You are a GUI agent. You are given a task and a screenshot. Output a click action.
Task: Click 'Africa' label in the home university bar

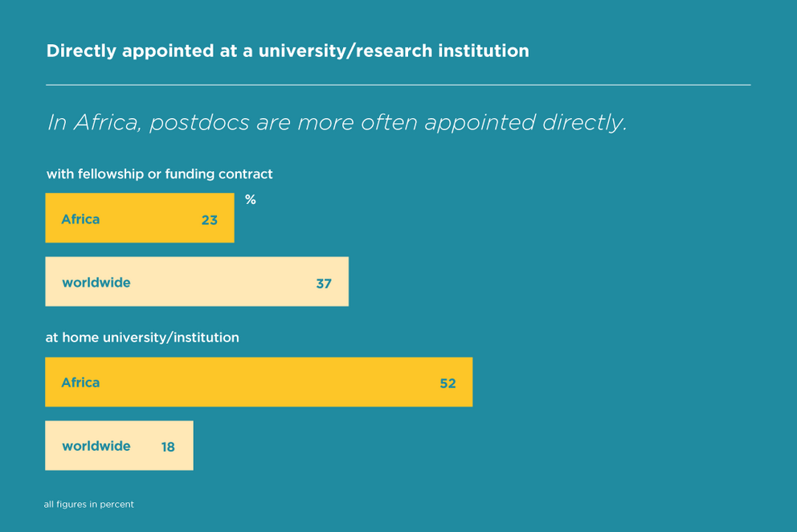pyautogui.click(x=80, y=383)
